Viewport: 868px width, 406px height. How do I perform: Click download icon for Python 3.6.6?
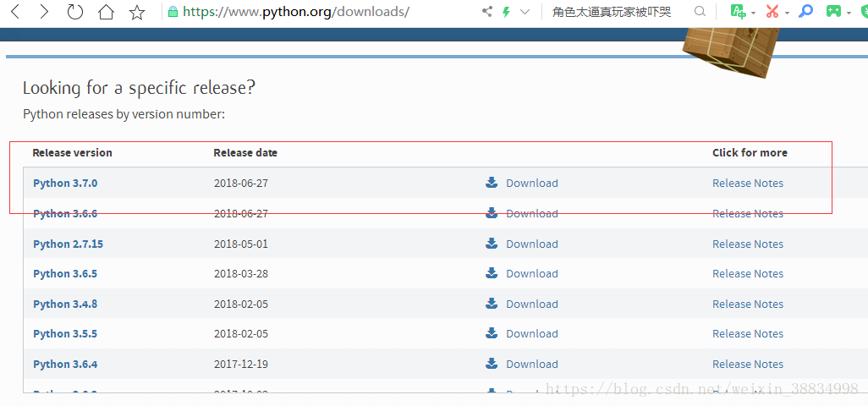point(492,213)
